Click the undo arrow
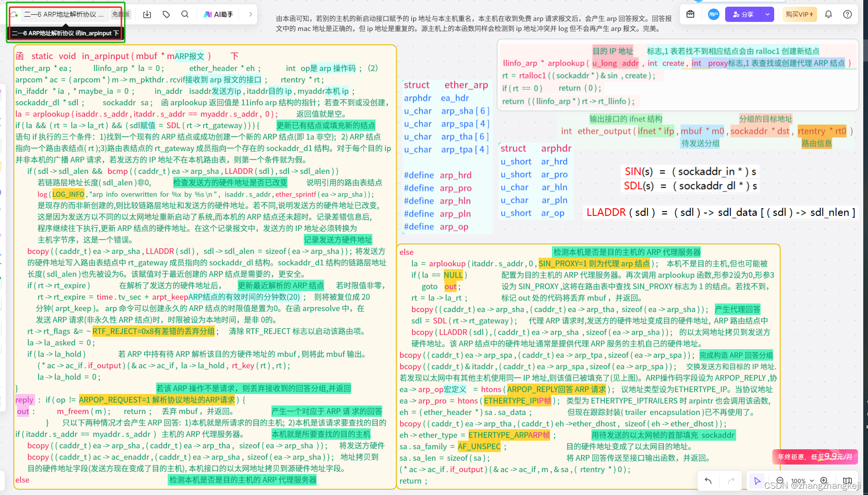 [x=708, y=481]
